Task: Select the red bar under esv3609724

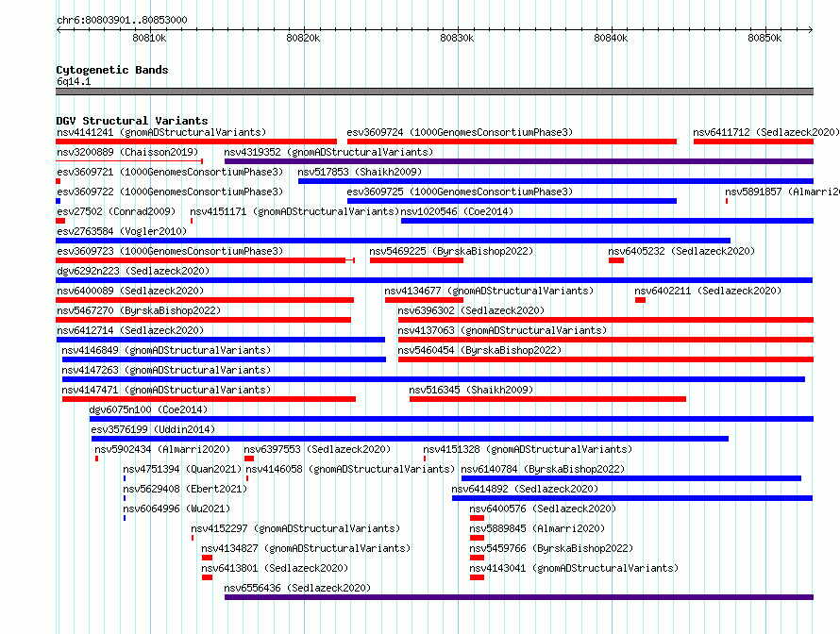Action: pyautogui.click(x=512, y=142)
